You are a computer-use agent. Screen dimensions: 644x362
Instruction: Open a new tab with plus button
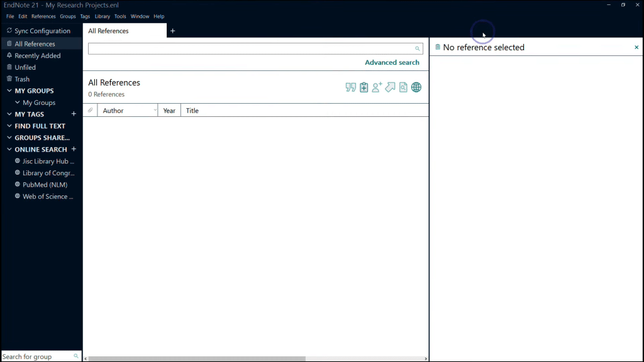[172, 31]
